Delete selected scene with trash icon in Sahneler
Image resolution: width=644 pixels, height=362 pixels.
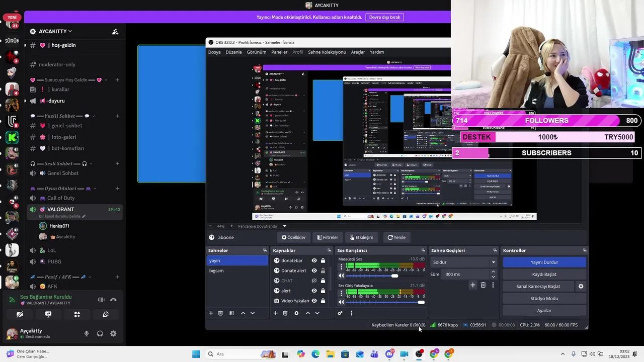click(220, 313)
